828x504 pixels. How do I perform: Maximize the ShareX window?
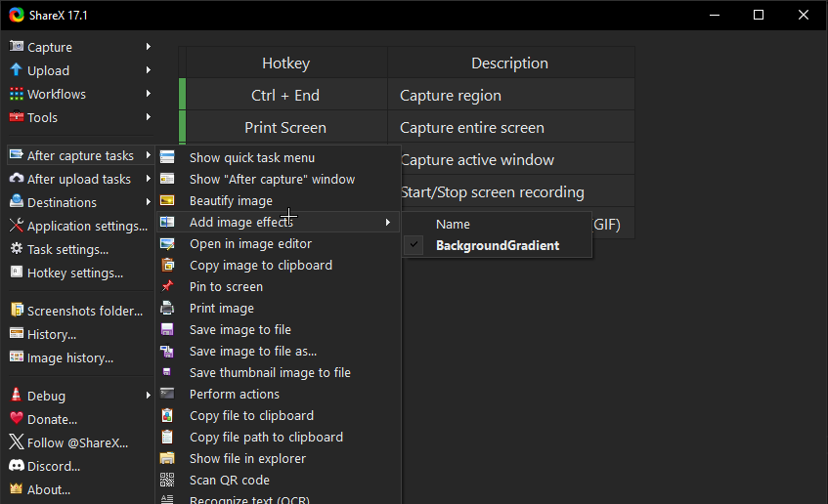click(x=759, y=15)
